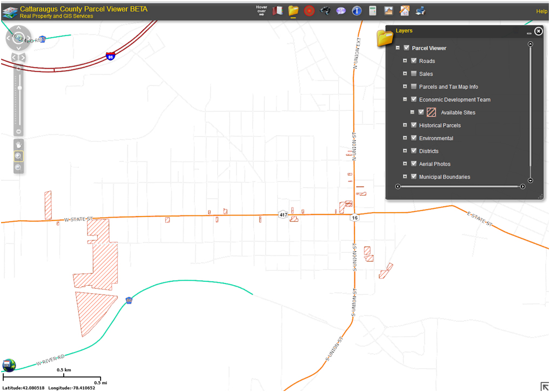Expand the Municipal Boundaries node
The width and height of the screenshot is (550, 392).
[405, 177]
